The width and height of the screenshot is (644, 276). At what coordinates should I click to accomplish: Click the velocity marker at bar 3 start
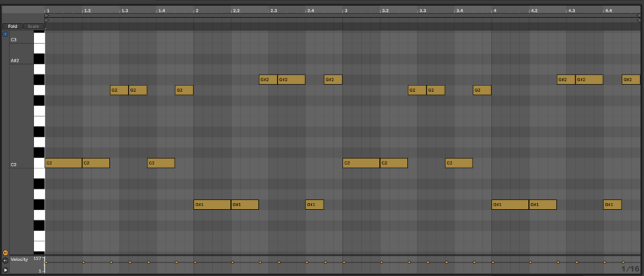[x=344, y=262]
